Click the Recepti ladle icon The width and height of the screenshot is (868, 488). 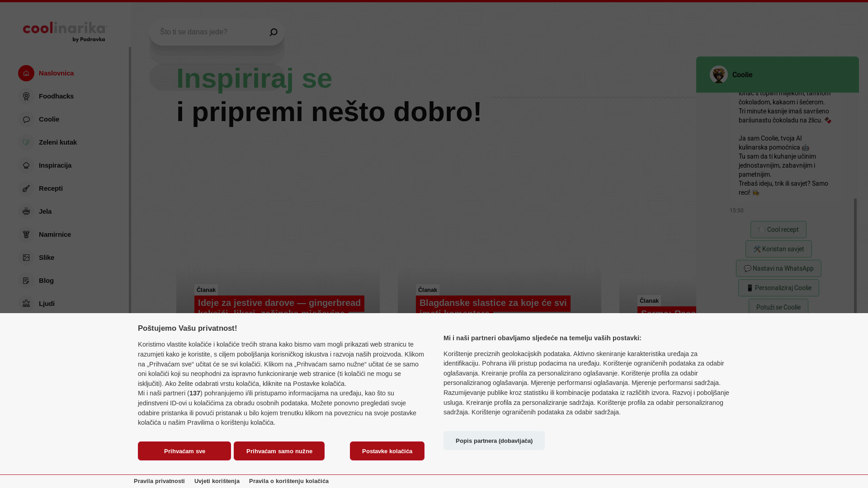tap(26, 188)
